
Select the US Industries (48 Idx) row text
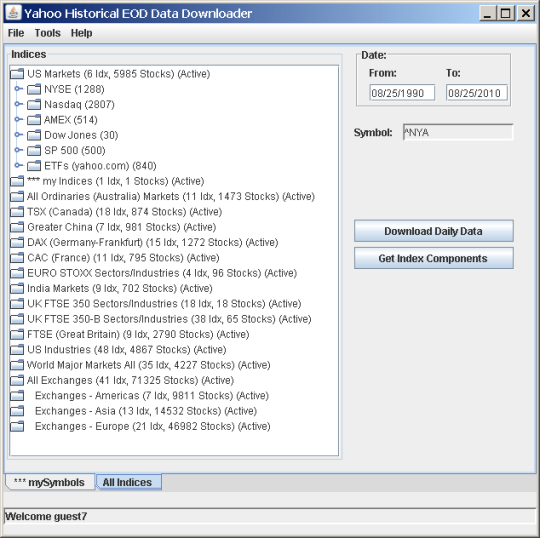(126, 350)
